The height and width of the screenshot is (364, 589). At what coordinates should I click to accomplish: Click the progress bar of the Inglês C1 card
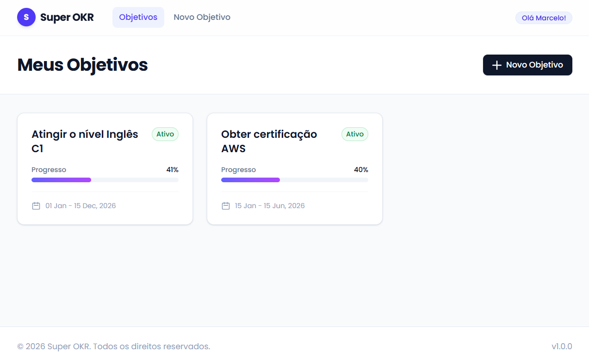pos(105,180)
